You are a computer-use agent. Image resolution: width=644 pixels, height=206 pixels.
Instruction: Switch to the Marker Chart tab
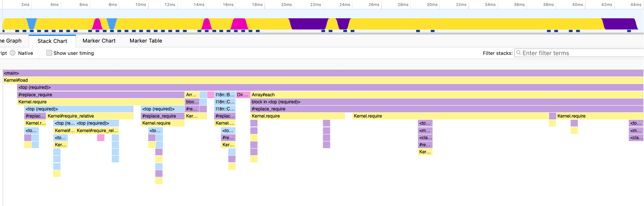[99, 41]
